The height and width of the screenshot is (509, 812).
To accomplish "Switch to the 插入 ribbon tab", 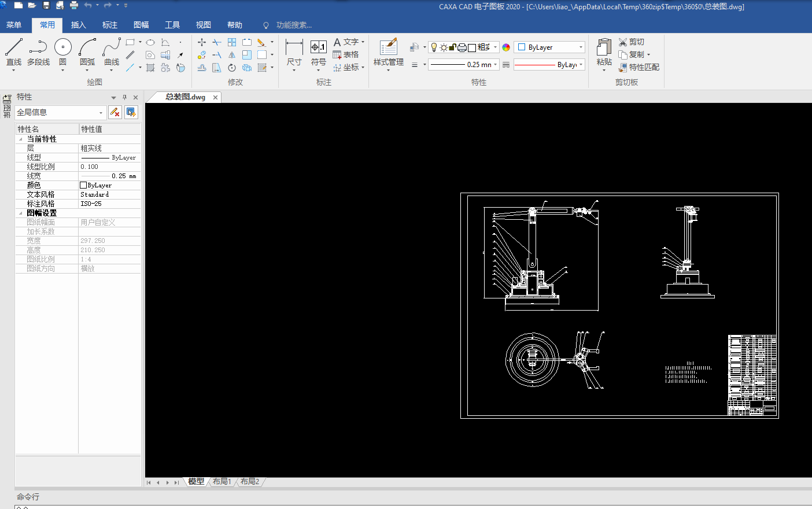I will click(x=78, y=25).
